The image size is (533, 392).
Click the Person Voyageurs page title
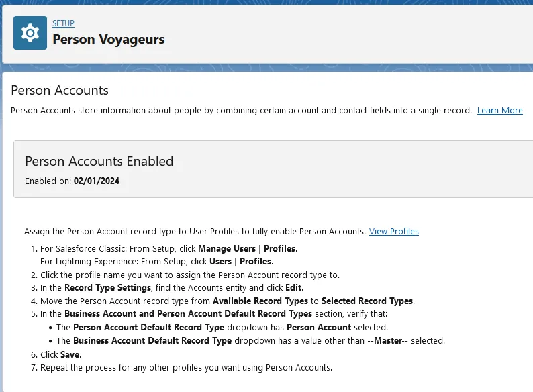coord(109,39)
